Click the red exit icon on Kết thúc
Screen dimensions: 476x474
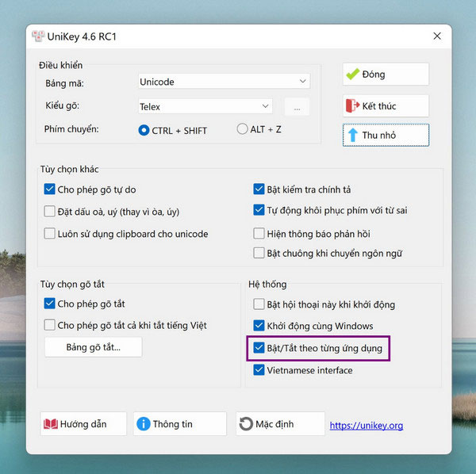click(x=352, y=106)
